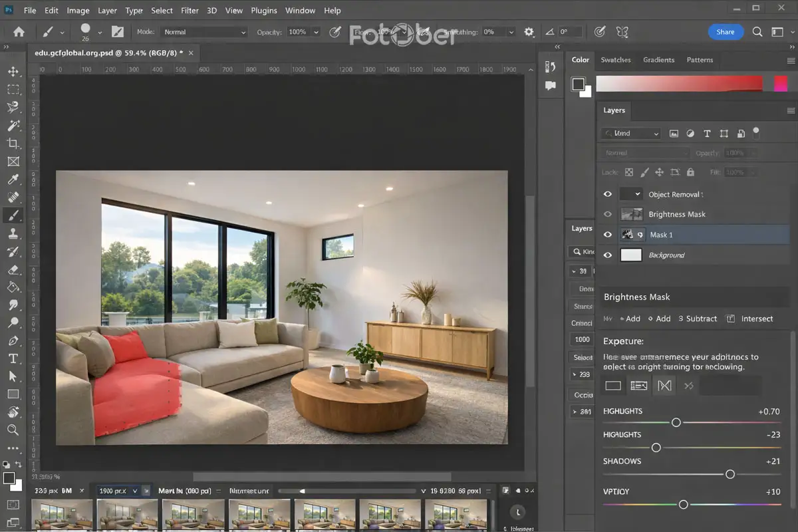
Task: Hide the Background layer
Action: (x=607, y=255)
